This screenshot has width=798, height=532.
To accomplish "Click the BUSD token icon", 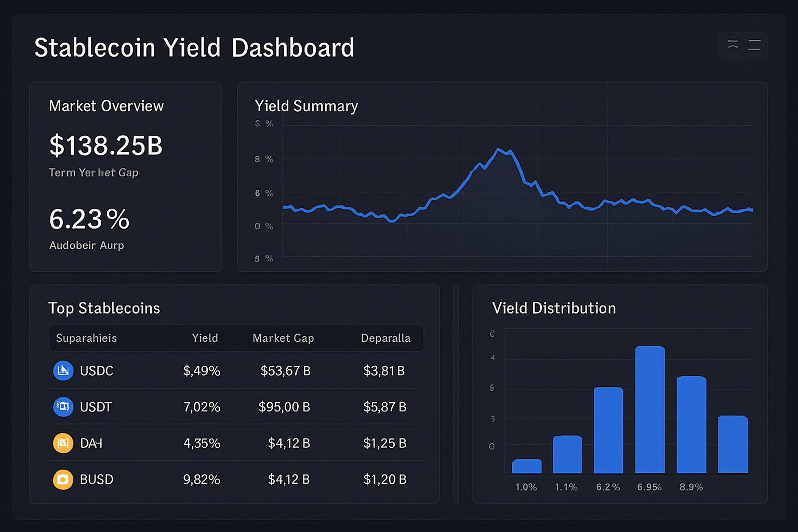I will 63,480.
